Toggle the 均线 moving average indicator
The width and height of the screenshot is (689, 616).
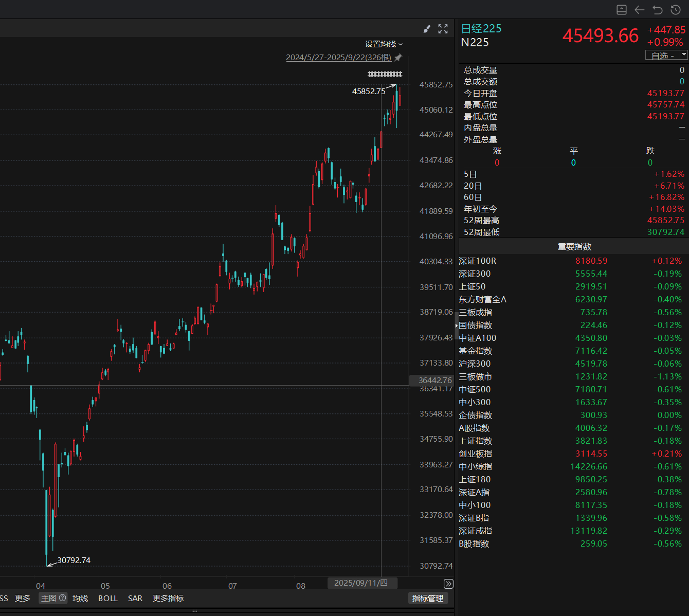coord(80,599)
